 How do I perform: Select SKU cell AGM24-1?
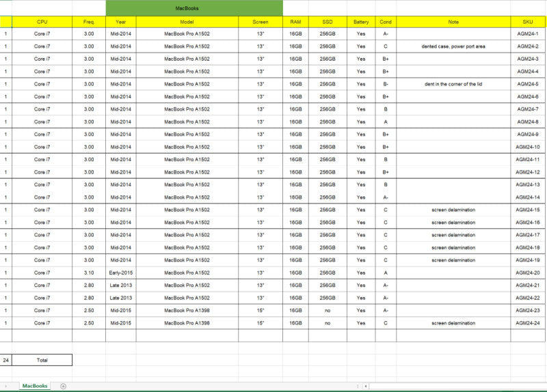point(528,33)
